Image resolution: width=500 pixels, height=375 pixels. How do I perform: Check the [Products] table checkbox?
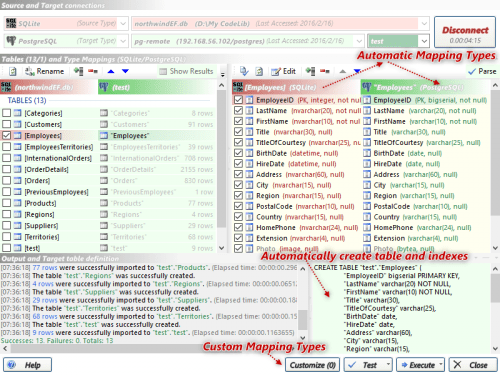tap(6, 203)
